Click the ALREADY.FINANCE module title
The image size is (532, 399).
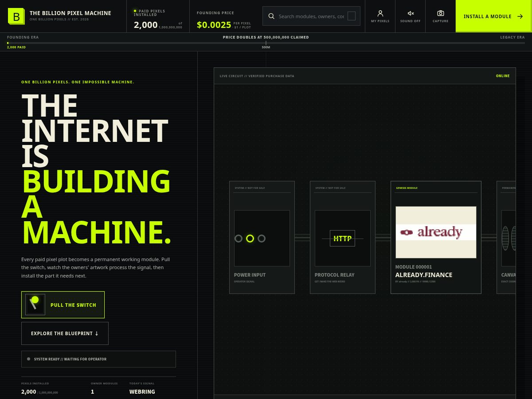[x=424, y=275]
